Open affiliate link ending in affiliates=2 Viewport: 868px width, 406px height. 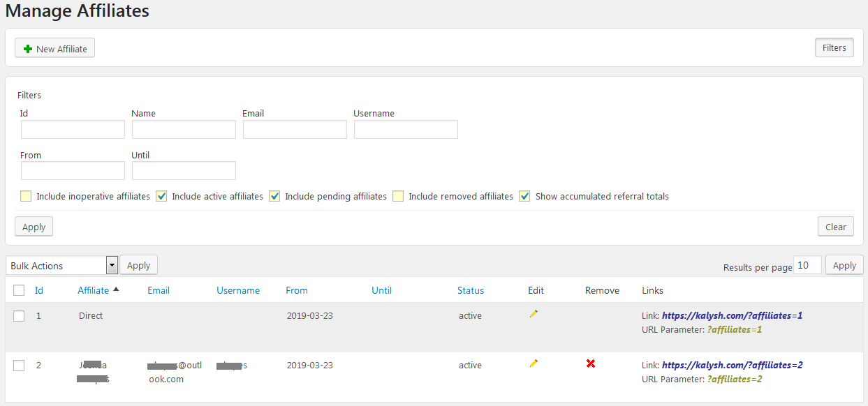[x=732, y=365]
